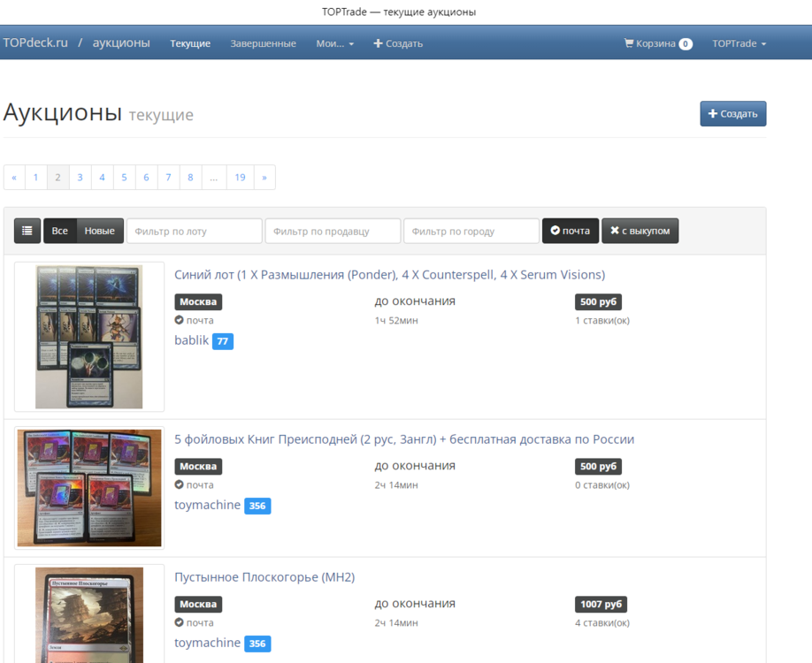Go to previous page using « arrow
The height and width of the screenshot is (663, 812).
14,178
